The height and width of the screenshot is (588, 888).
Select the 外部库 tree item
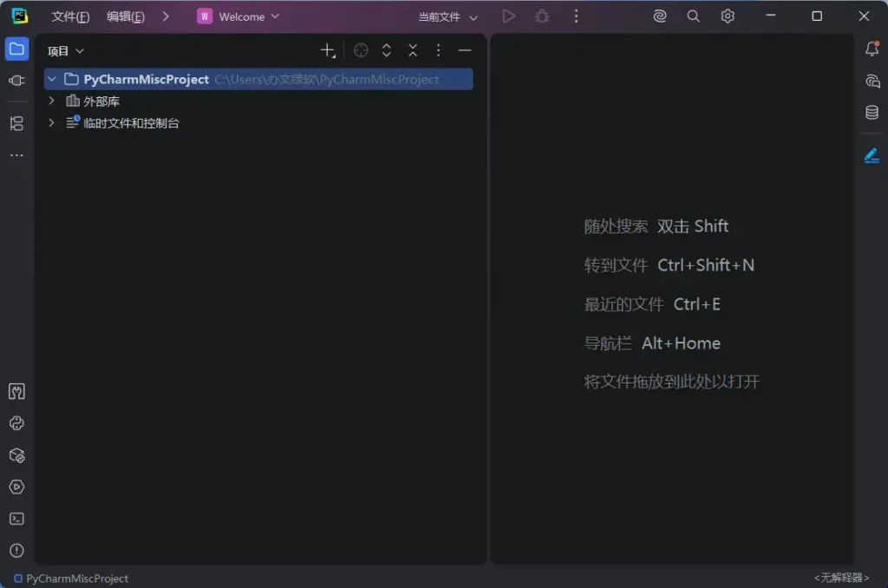coord(101,101)
